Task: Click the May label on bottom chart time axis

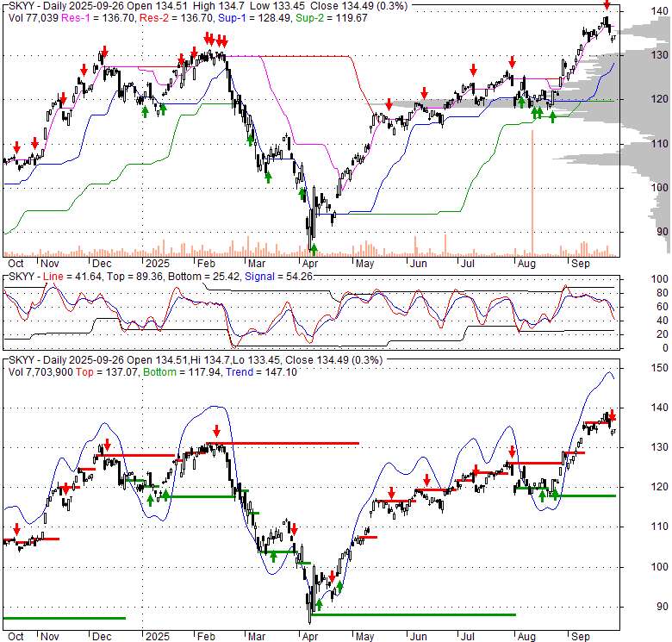Action: click(364, 637)
